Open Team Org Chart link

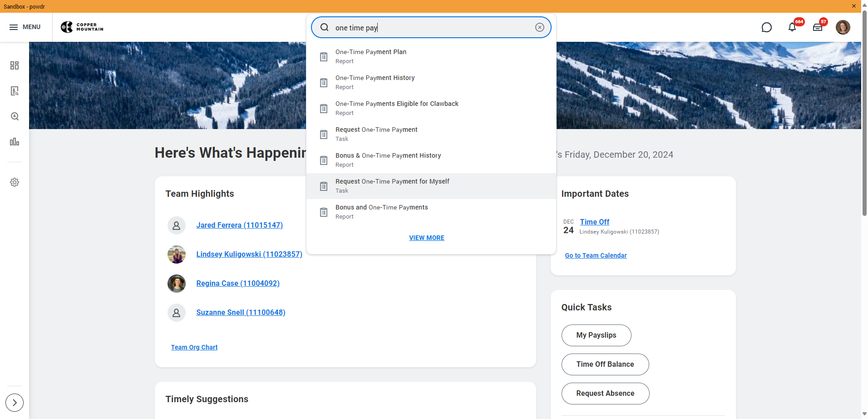pos(194,347)
